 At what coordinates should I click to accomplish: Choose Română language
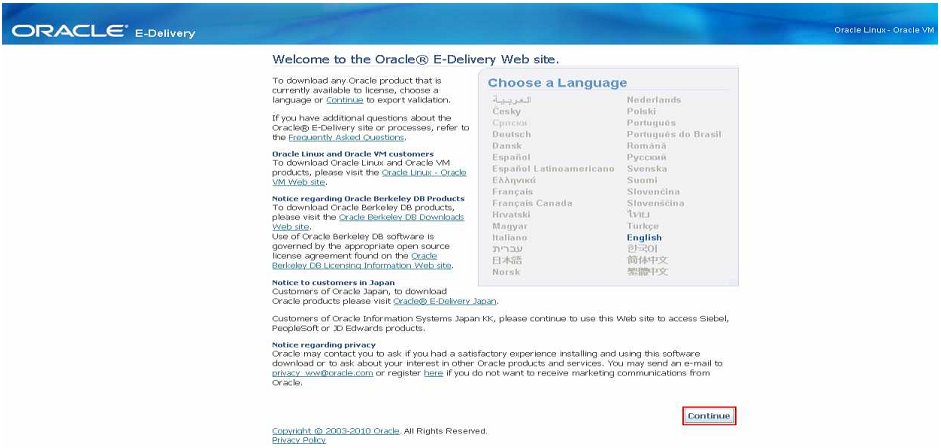pos(646,146)
